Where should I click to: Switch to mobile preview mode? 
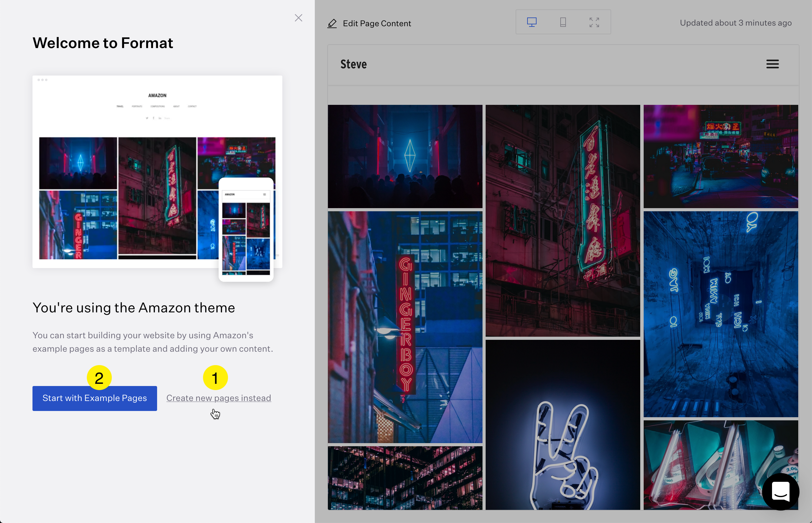(563, 22)
